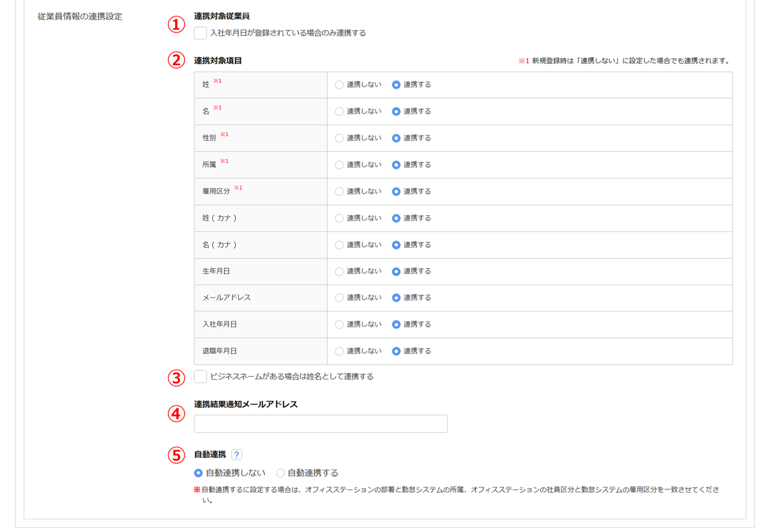The height and width of the screenshot is (532, 770).
Task: Click the 自動連携 heading text
Action: point(210,454)
